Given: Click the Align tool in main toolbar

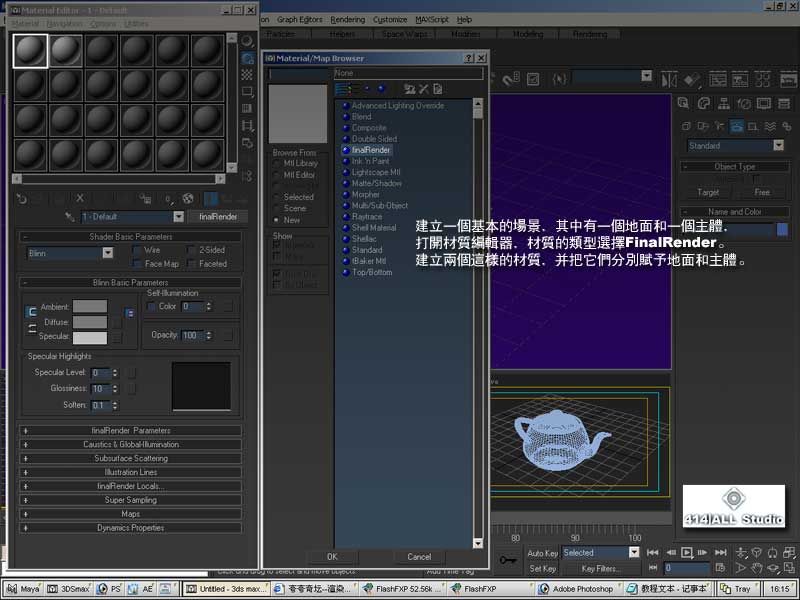Looking at the screenshot, I should [692, 80].
